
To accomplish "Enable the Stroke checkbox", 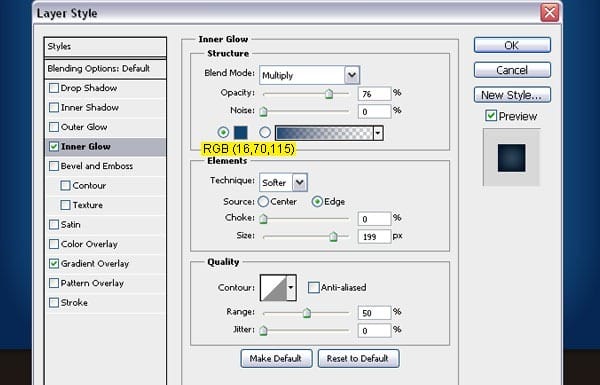I will click(x=54, y=303).
